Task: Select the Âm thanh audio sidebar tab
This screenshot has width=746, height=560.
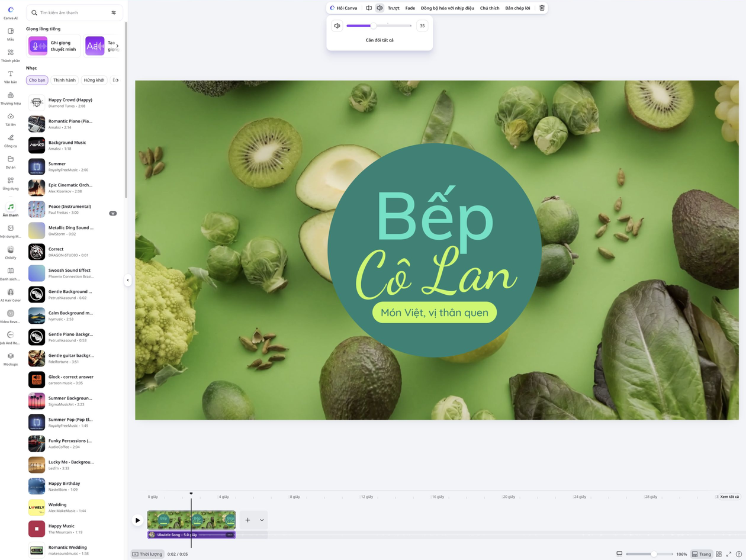Action: [11, 210]
